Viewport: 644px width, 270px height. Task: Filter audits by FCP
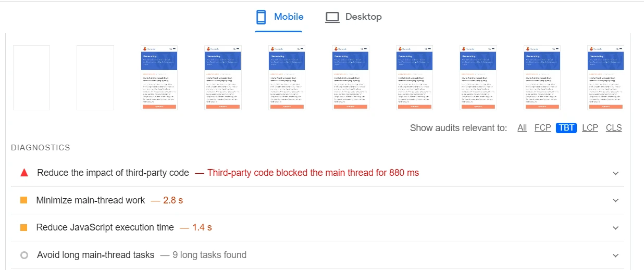(x=542, y=127)
